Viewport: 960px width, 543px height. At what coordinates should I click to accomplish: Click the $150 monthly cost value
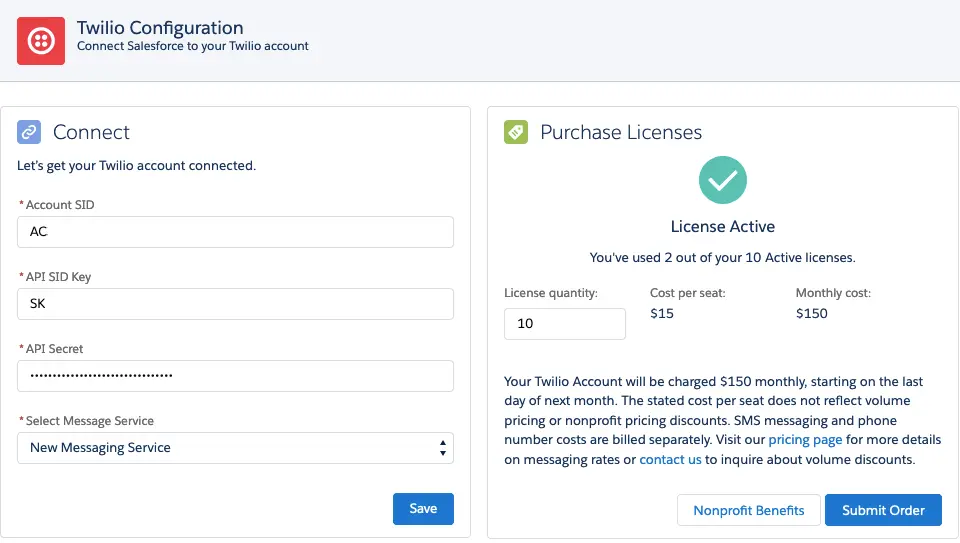811,313
